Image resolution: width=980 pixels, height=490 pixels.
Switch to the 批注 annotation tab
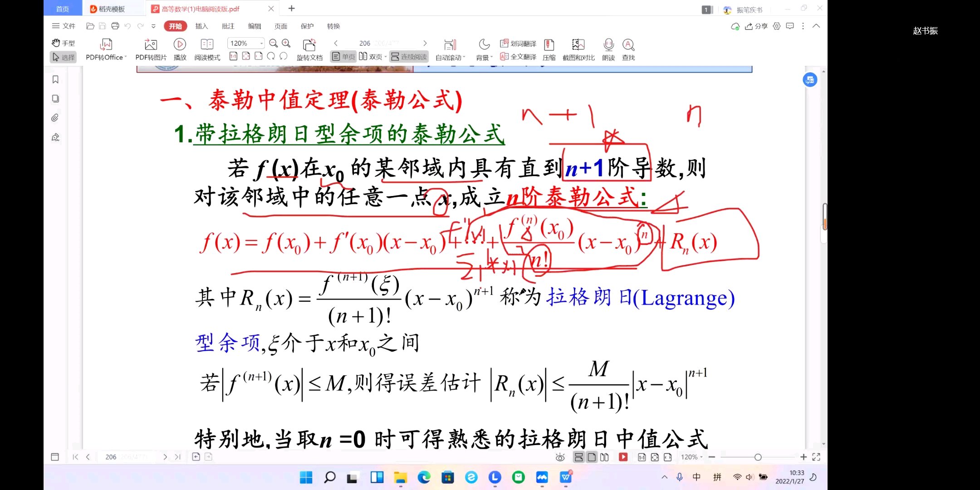228,26
